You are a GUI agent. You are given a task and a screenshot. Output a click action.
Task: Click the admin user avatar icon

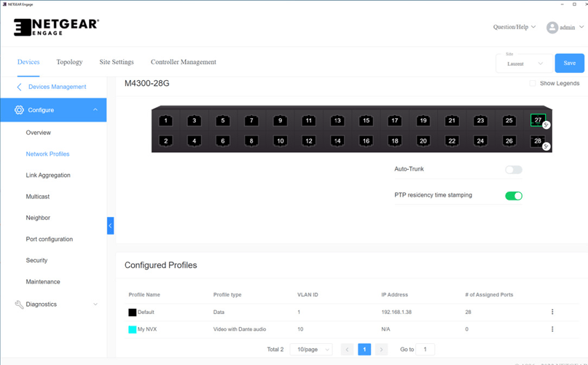pyautogui.click(x=552, y=28)
